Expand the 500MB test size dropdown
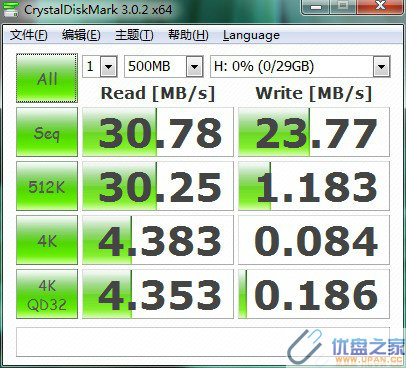This screenshot has width=406, height=368. (x=195, y=66)
